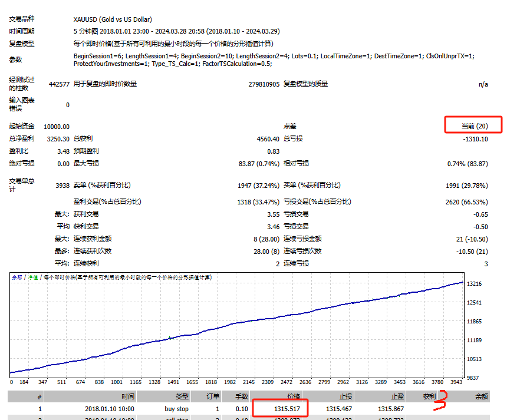This screenshot has height=420, width=530.
Task: Select the 复盘模型的质量 label
Action: tap(305, 84)
